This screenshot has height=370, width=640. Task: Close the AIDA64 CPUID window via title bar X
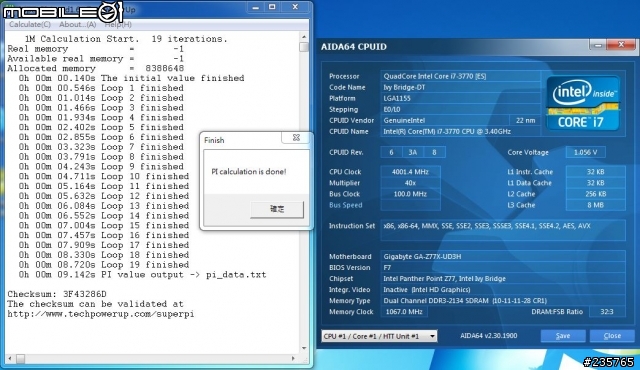621,45
